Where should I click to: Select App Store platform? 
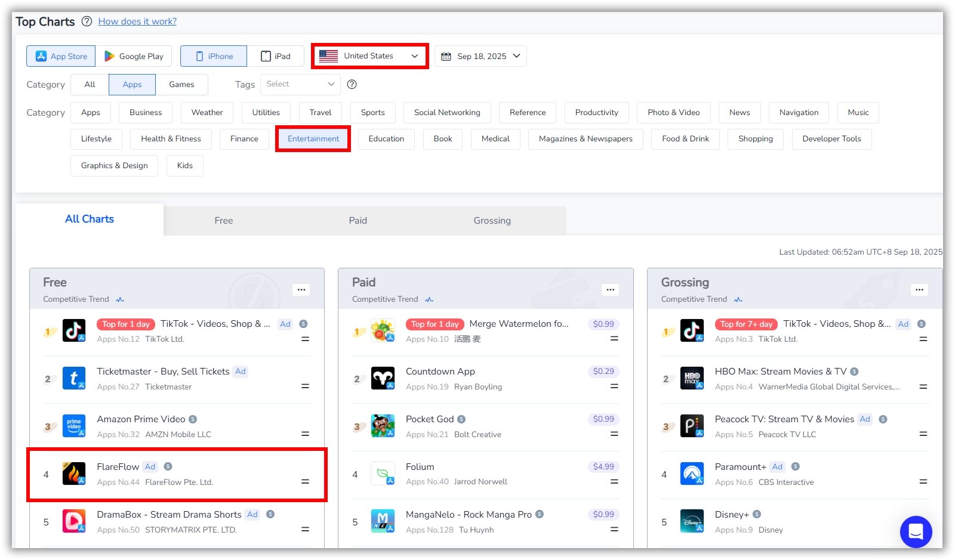61,56
